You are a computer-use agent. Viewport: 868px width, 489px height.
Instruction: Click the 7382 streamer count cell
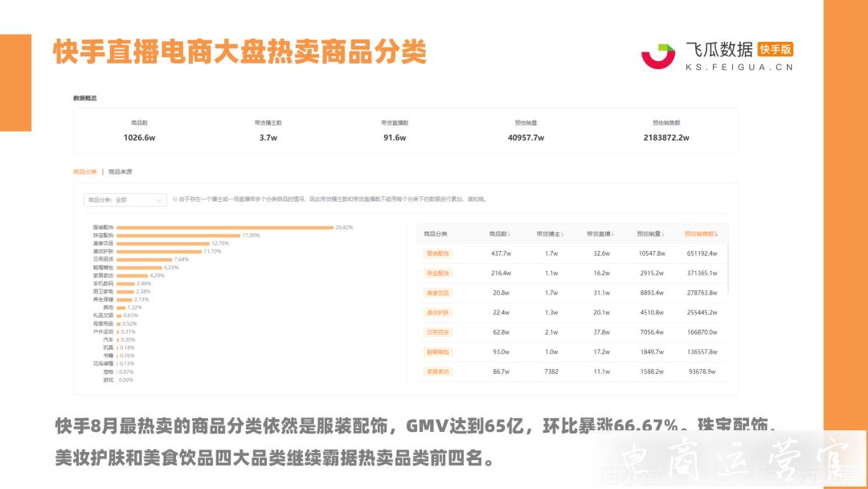(x=551, y=372)
